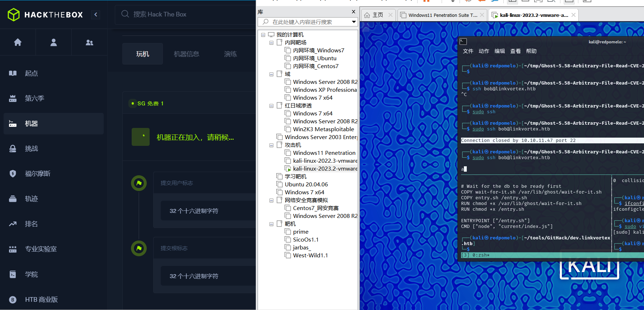Collapse the 内网靶场 folder
Image resolution: width=644 pixels, height=310 pixels.
point(272,43)
